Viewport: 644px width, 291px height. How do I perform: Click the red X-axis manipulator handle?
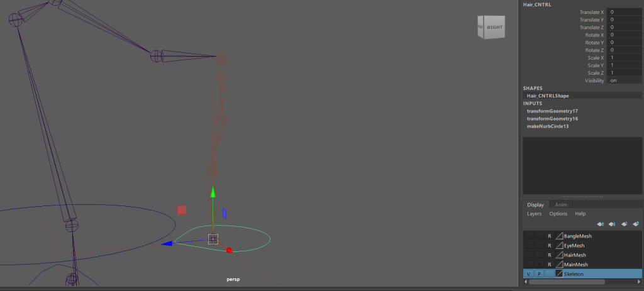coord(230,250)
